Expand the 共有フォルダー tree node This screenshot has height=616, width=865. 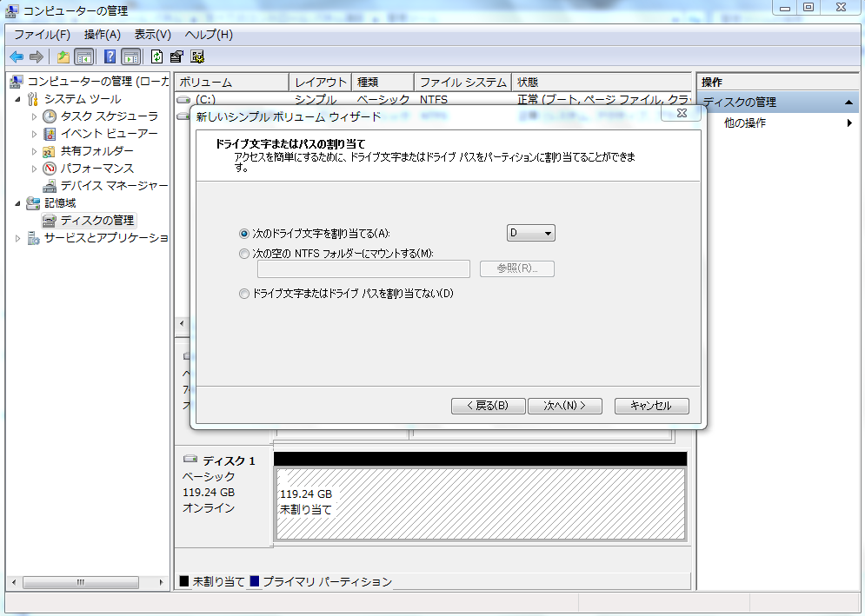34,152
